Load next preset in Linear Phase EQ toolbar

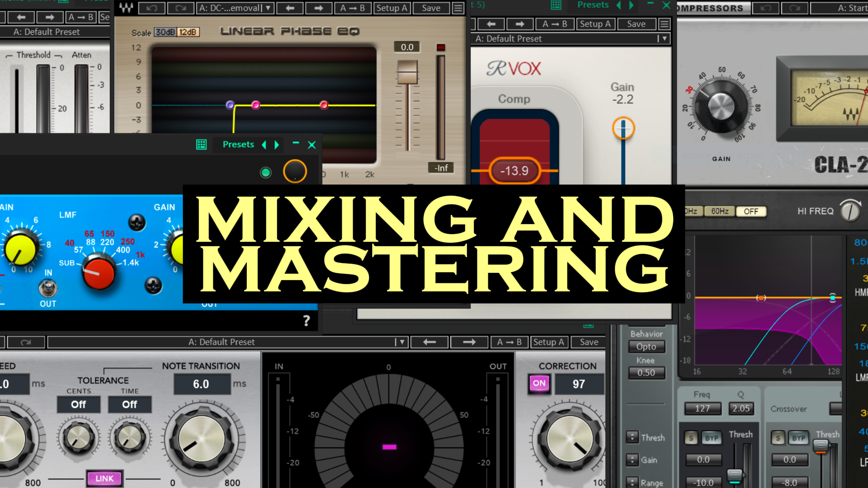click(x=319, y=8)
